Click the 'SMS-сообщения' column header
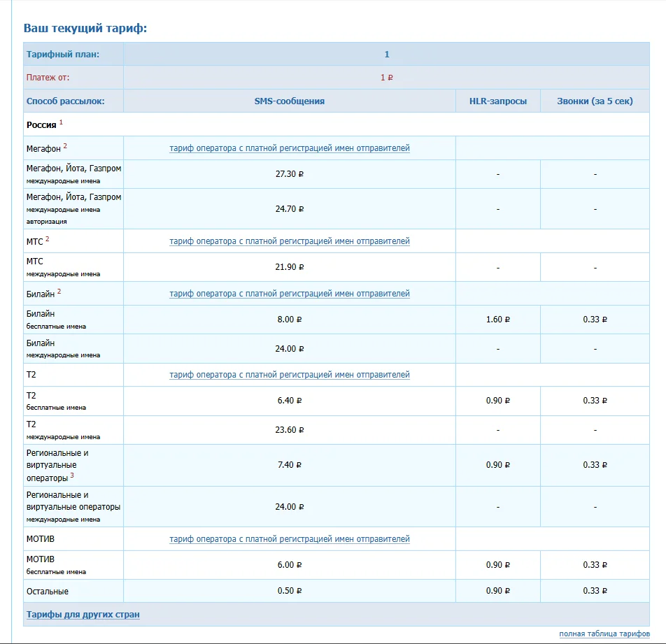 [289, 101]
